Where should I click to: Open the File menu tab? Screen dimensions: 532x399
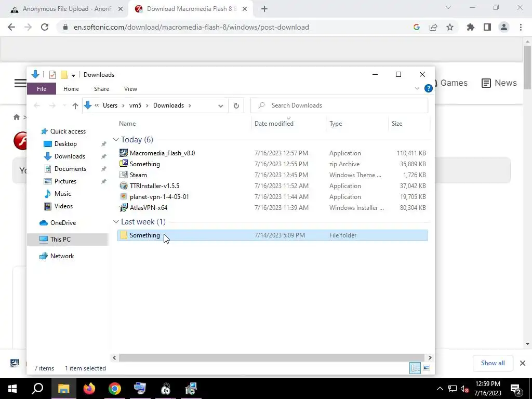42,89
